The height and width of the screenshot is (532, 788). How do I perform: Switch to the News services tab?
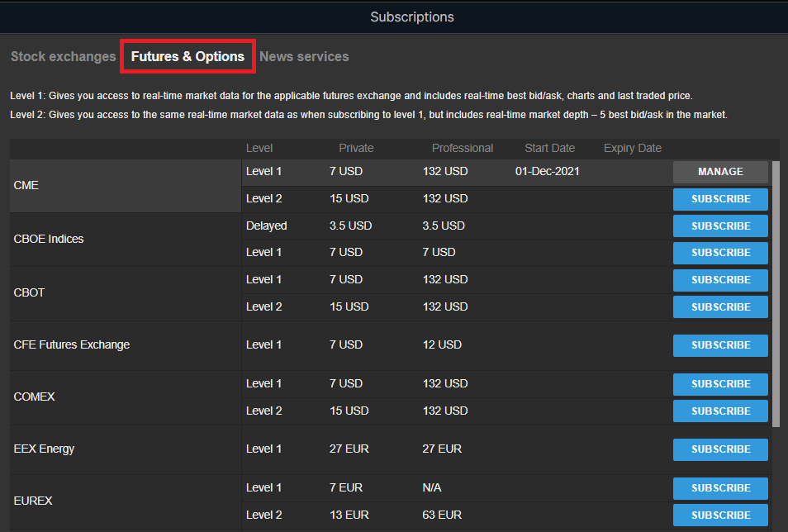pos(304,57)
